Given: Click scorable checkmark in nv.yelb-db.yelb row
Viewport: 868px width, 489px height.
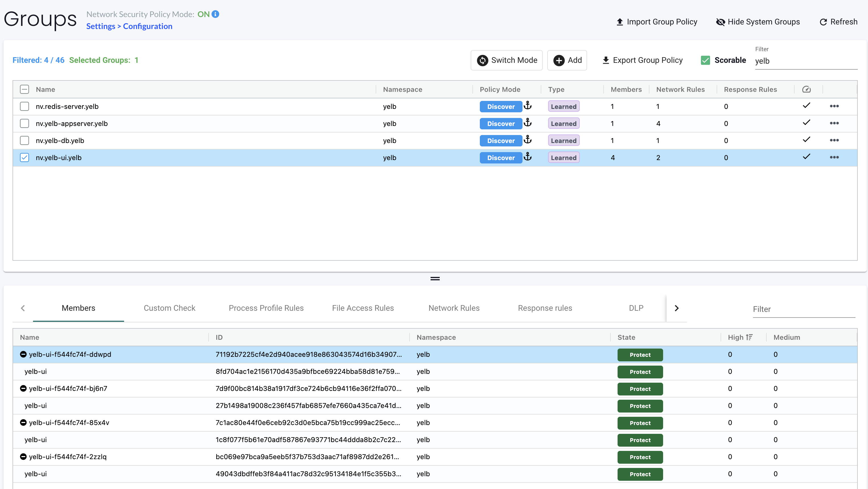Looking at the screenshot, I should click(806, 140).
